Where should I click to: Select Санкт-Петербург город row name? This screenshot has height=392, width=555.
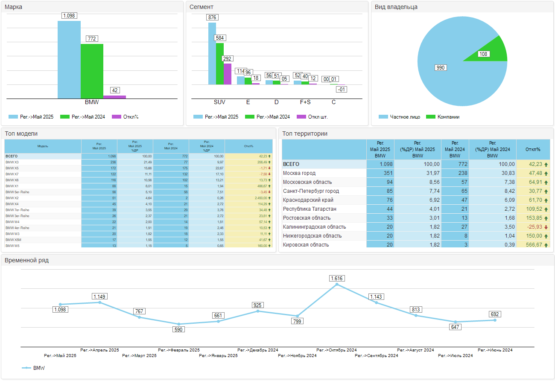(x=311, y=191)
